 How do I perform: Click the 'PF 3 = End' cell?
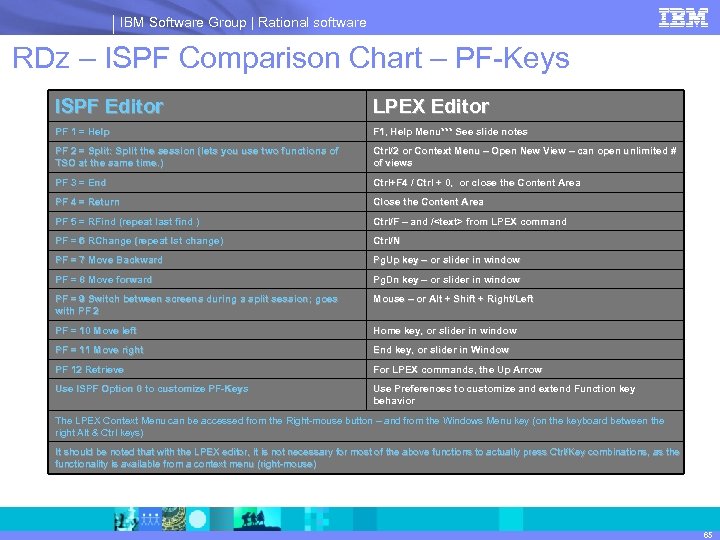click(x=208, y=183)
